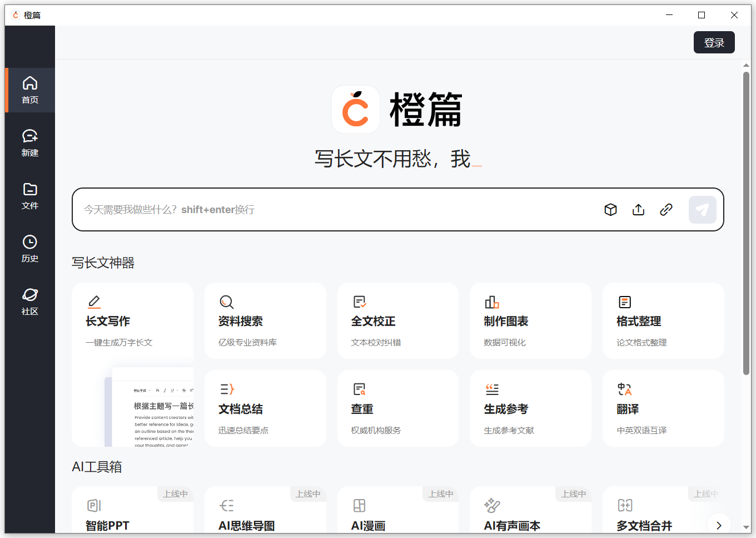Open the 资料搜索 card title
This screenshot has width=756, height=538.
241,321
